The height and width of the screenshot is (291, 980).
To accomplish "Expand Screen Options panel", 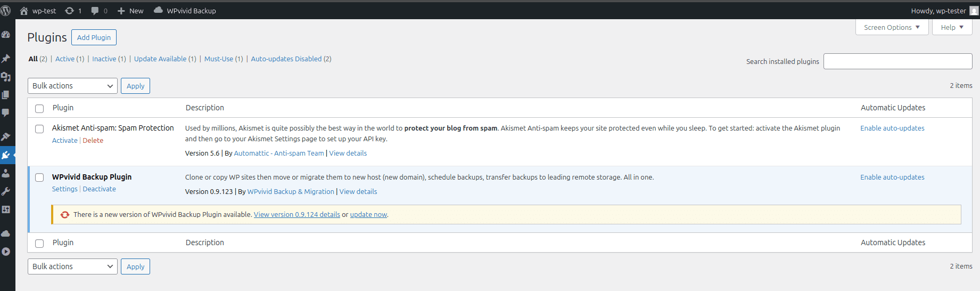I will (892, 27).
